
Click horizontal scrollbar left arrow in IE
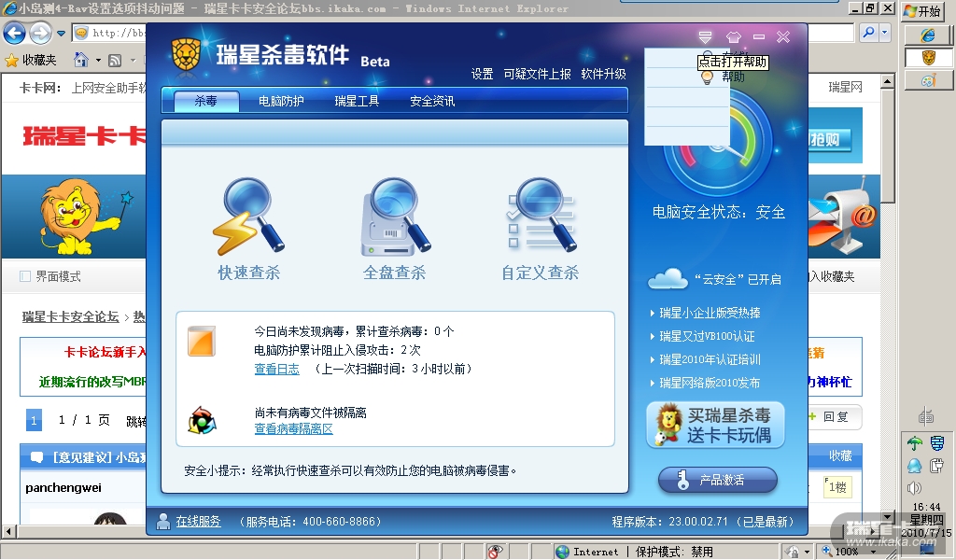click(8, 531)
